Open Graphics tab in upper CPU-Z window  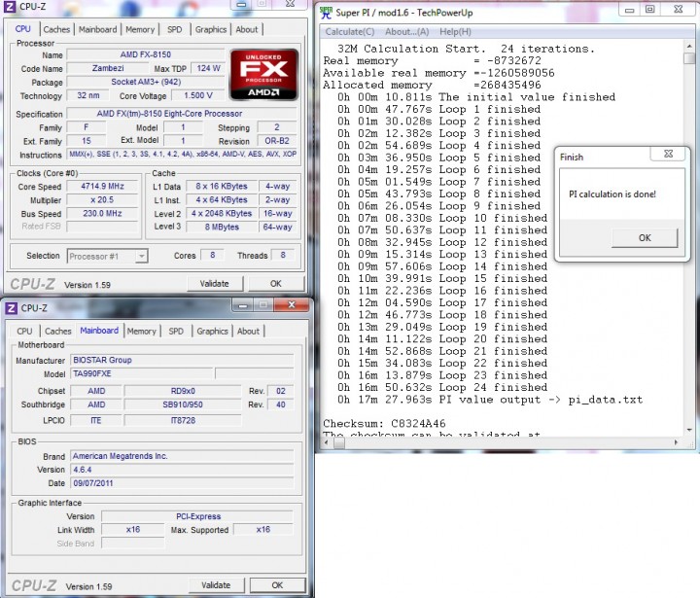point(211,29)
